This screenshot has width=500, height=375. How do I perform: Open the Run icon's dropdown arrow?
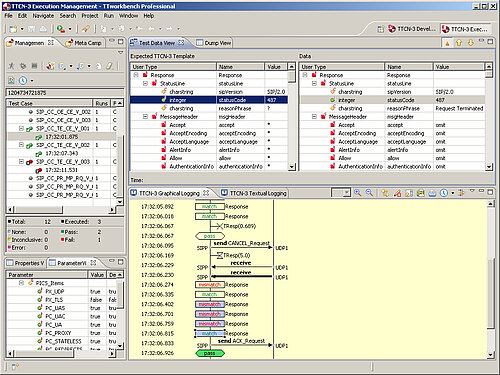(70, 29)
